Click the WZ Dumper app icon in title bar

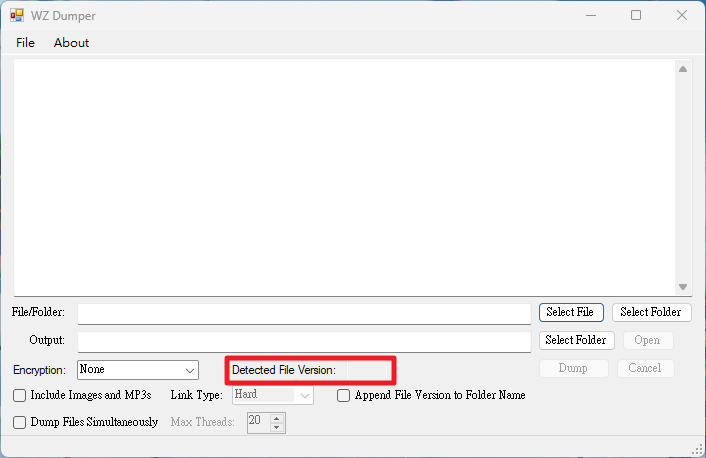[x=17, y=15]
